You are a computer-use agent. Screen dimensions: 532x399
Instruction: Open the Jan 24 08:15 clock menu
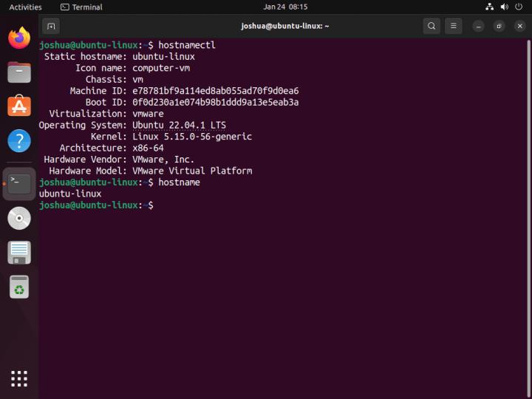click(x=285, y=7)
